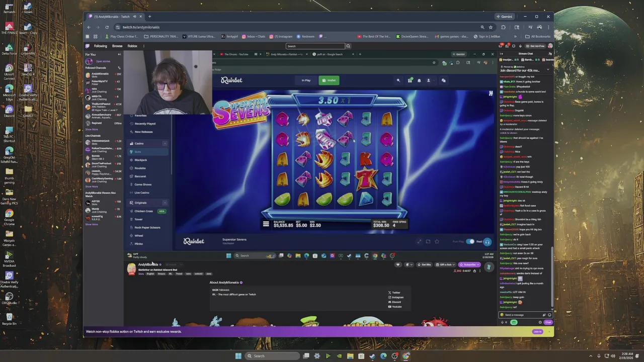Toggle Fun Play / Real switch
The height and width of the screenshot is (362, 644).
470,241
